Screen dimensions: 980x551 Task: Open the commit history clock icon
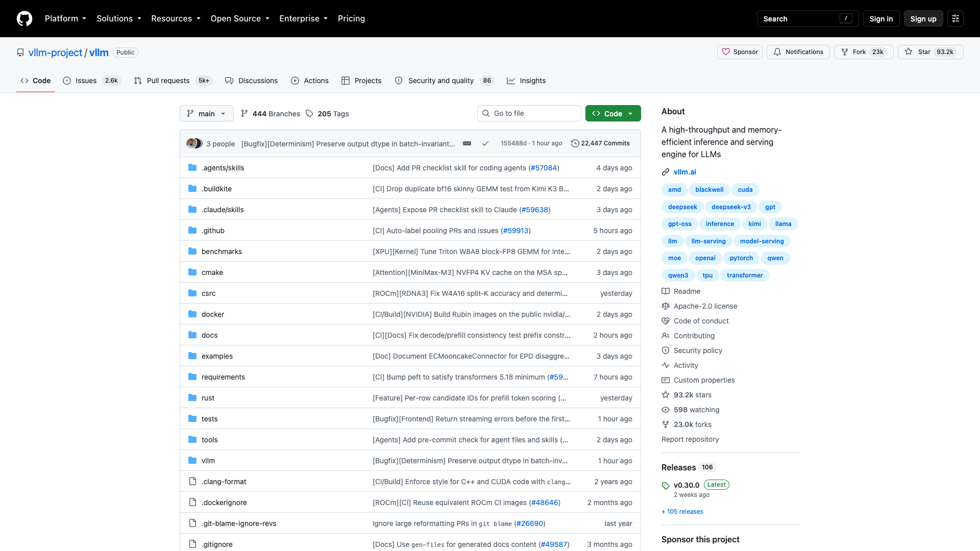[575, 143]
